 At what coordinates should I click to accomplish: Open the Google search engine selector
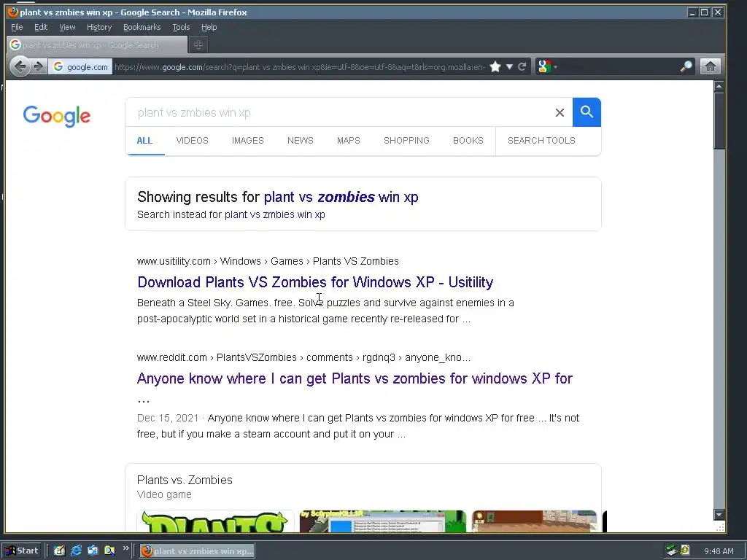547,66
